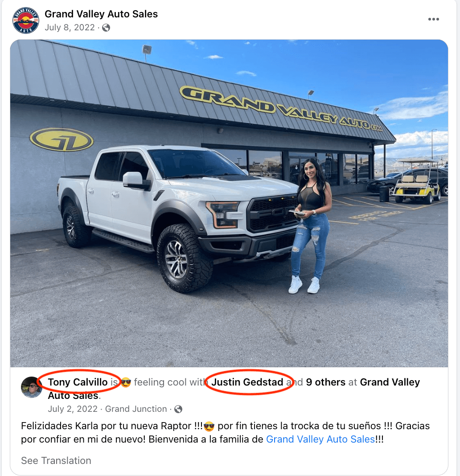Click the Grand Junction location link

(x=136, y=409)
